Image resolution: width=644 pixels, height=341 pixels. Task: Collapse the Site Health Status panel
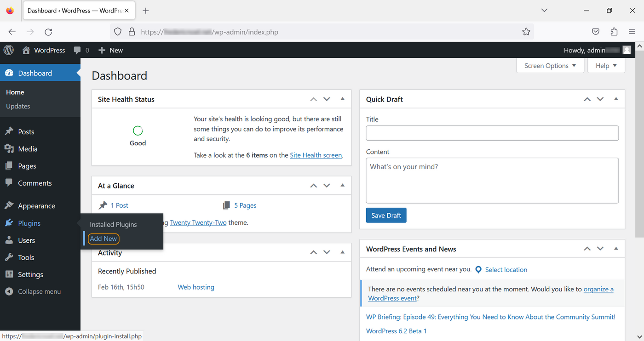(x=342, y=99)
